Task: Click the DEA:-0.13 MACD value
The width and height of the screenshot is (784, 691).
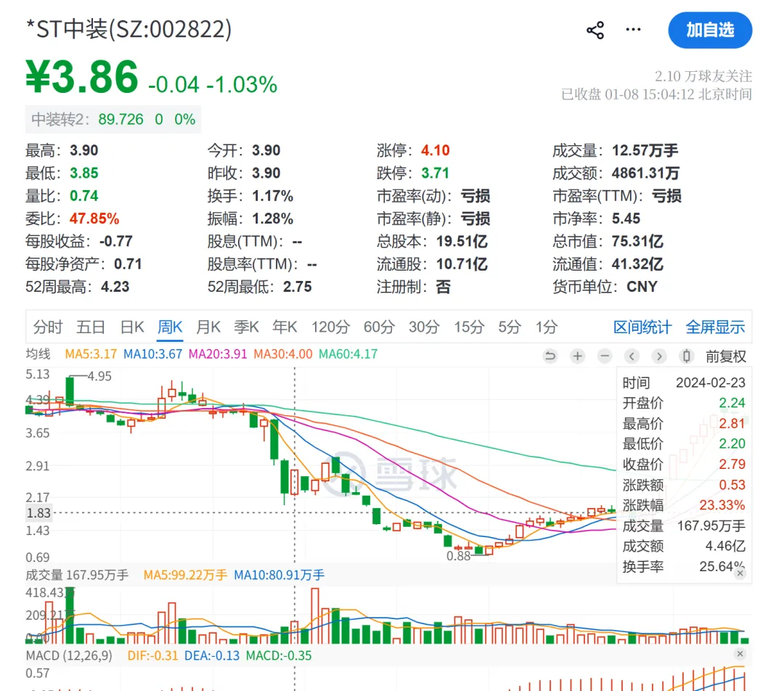Action: point(211,655)
